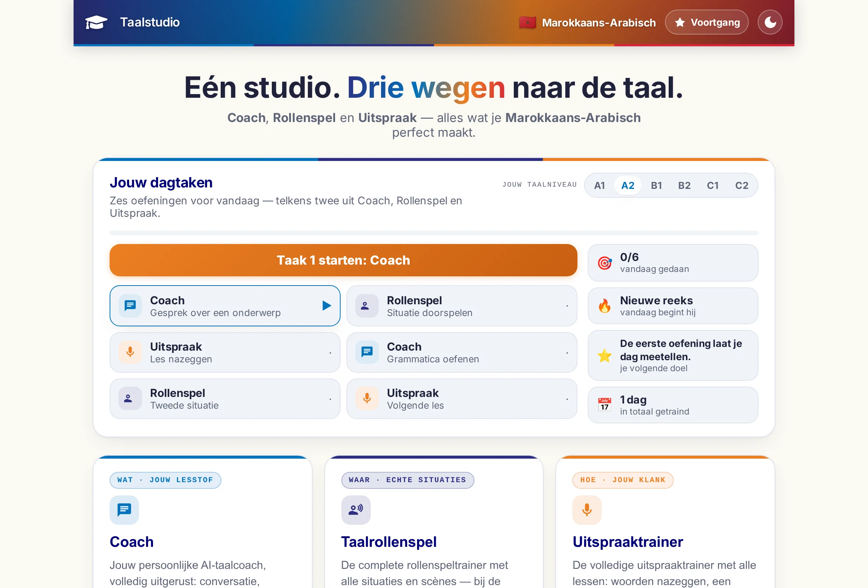Viewport: 868px width, 588px height.
Task: Click the person icon of Tweede situatie
Action: (x=130, y=398)
